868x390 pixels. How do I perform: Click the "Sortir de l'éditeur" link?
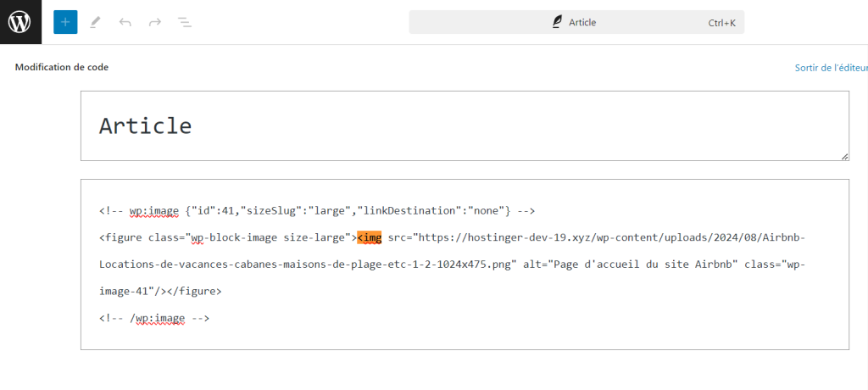click(x=830, y=67)
